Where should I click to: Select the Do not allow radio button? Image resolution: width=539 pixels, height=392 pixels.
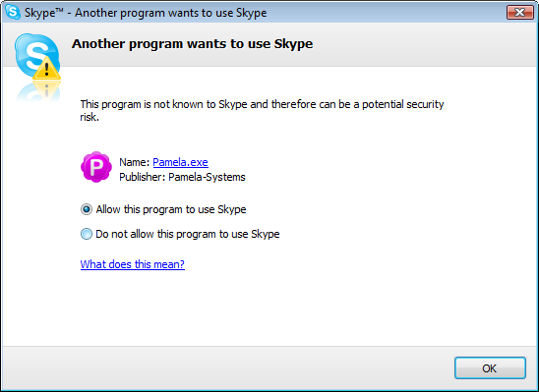pyautogui.click(x=87, y=234)
